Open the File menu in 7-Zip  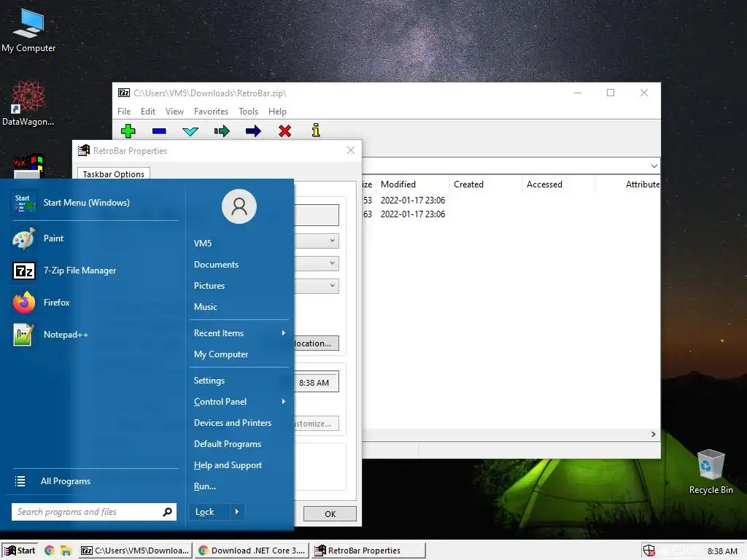[x=124, y=112]
